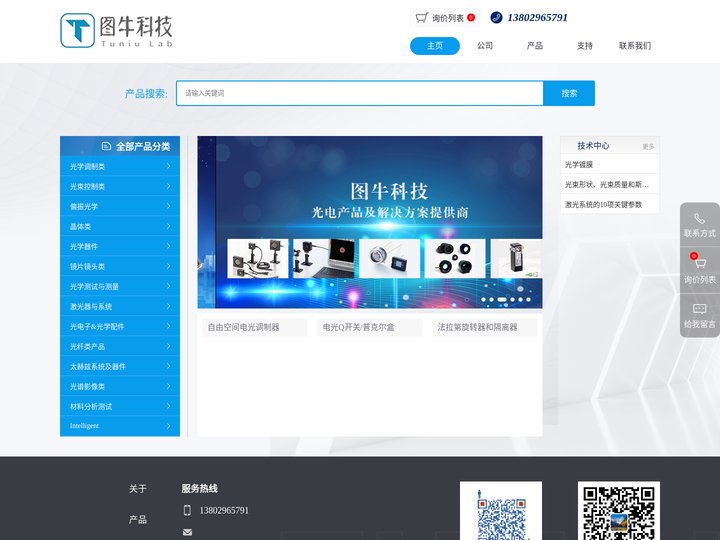Open the 材料分析测试 category

click(120, 406)
